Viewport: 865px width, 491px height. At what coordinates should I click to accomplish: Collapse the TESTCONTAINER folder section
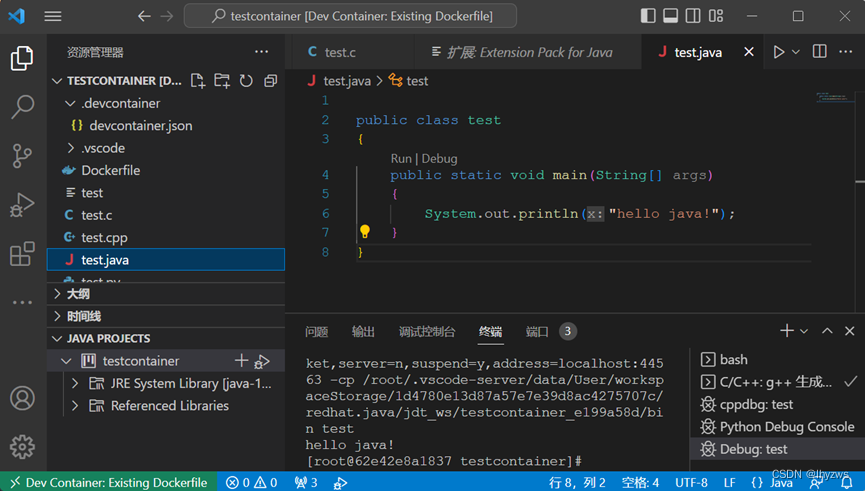(x=56, y=81)
